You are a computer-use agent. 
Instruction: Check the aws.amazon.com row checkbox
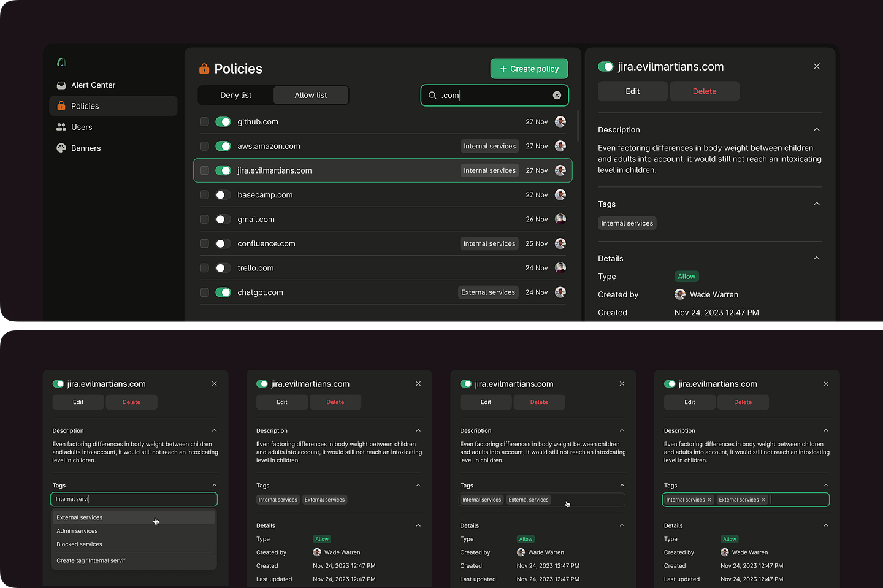tap(204, 146)
